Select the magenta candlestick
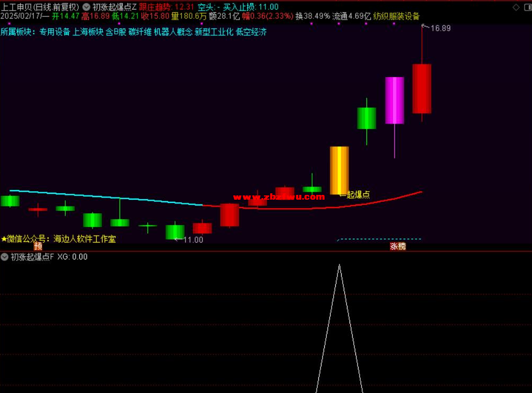Image resolution: width=532 pixels, height=393 pixels. tap(395, 100)
